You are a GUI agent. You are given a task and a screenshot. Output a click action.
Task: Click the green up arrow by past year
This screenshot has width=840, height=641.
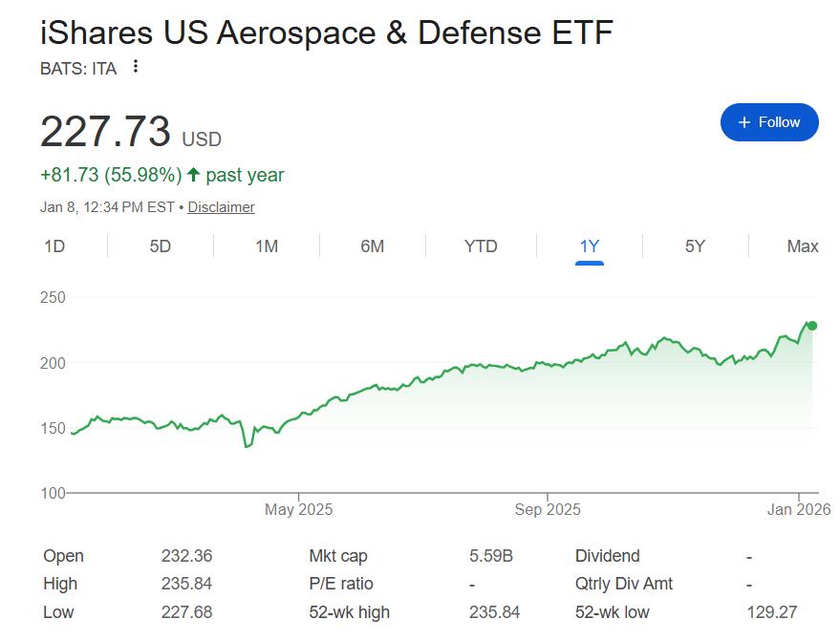194,175
